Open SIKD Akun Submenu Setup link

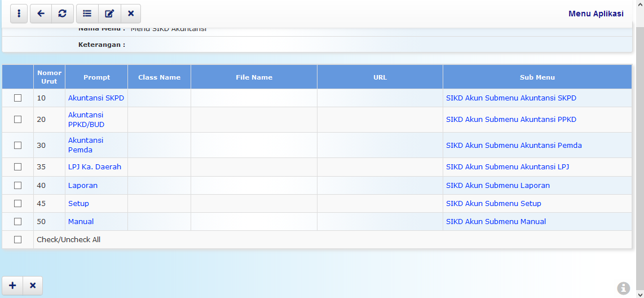click(493, 203)
